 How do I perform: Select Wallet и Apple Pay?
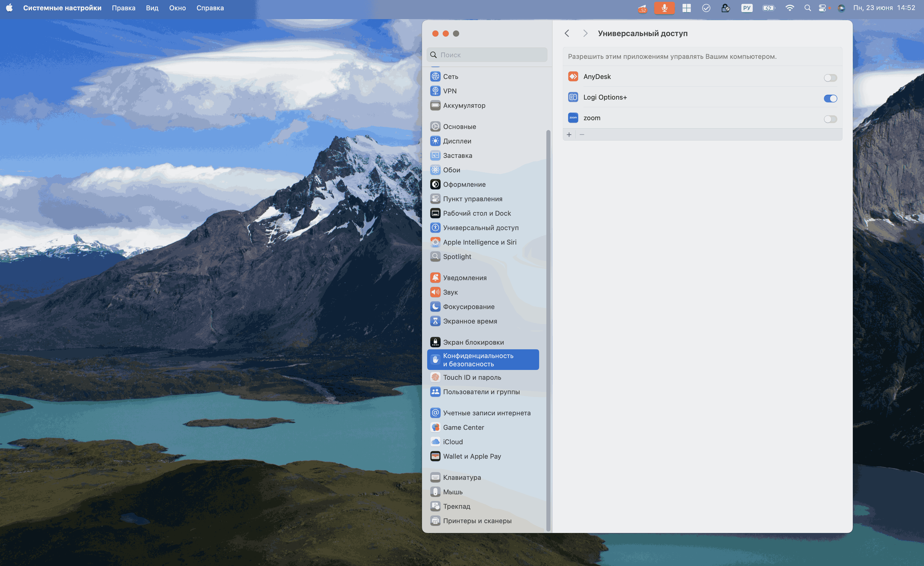click(x=483, y=456)
